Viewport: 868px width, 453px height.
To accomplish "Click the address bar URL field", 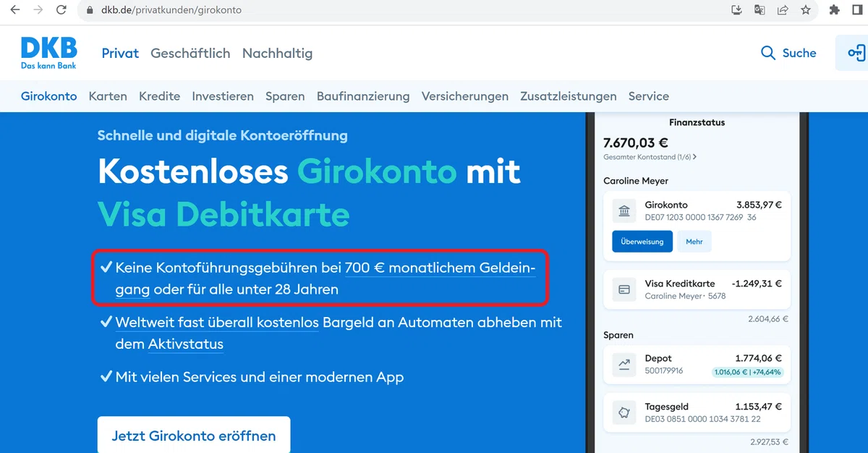I will click(405, 10).
